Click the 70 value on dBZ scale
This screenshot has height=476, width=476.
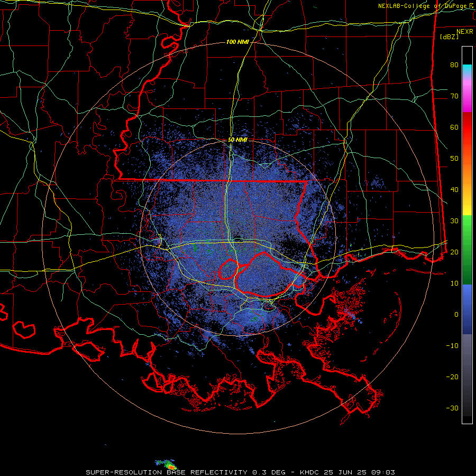tap(454, 96)
